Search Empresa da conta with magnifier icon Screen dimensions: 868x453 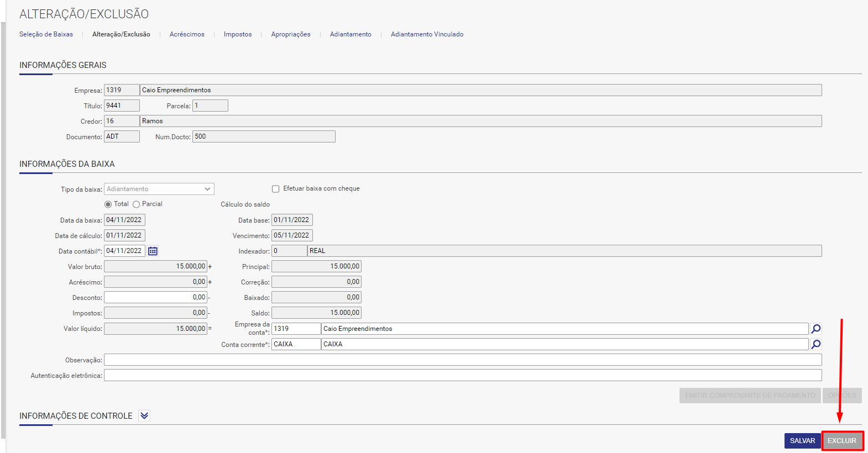click(815, 329)
